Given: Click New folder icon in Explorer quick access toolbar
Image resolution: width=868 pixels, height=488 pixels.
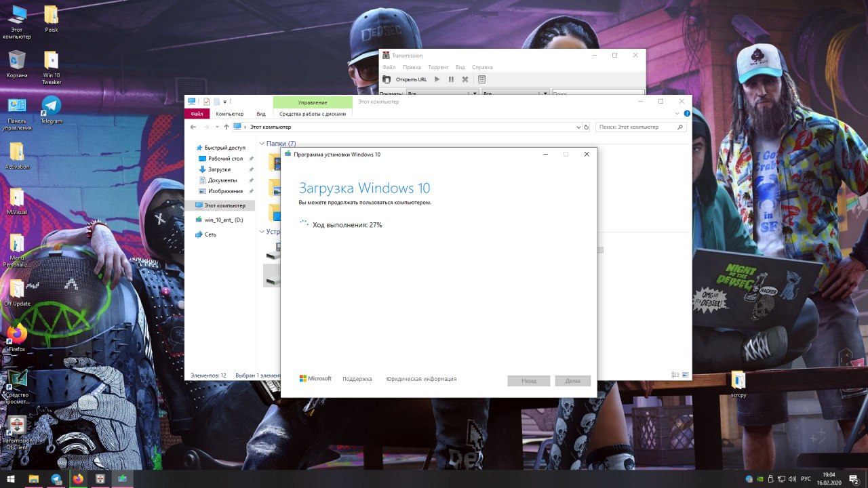Looking at the screenshot, I should pyautogui.click(x=216, y=102).
